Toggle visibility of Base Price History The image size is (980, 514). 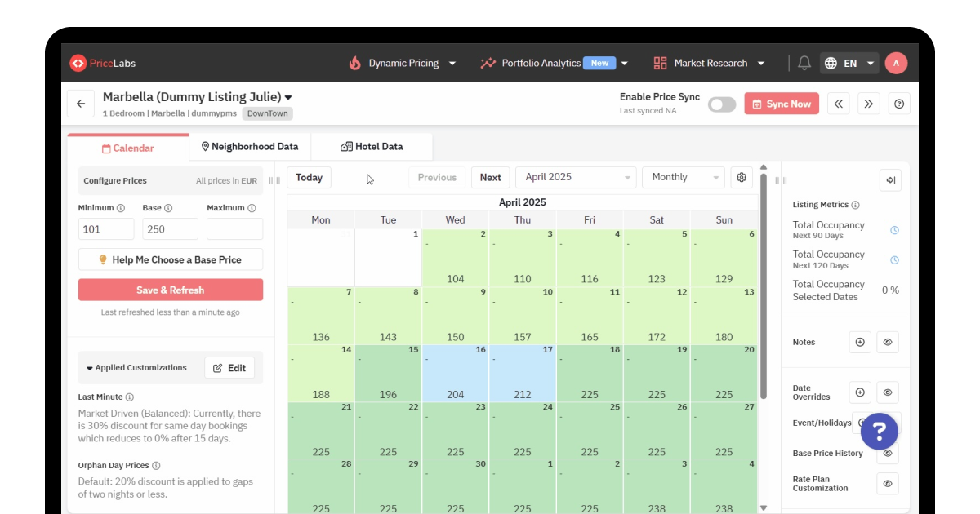pos(888,454)
